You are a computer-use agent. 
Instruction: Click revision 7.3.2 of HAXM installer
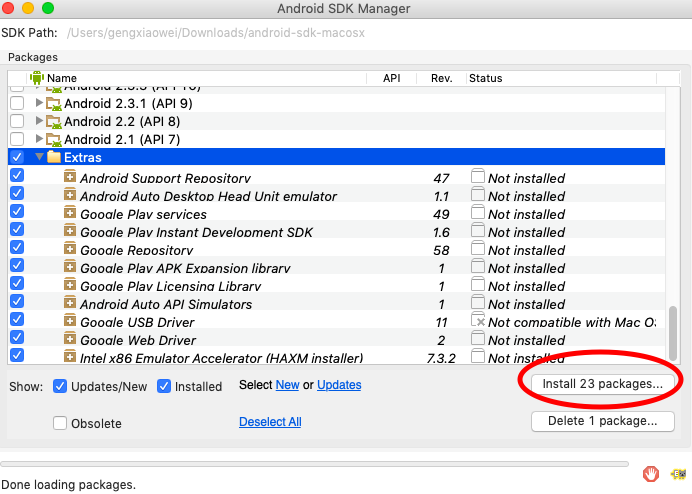coord(441,358)
